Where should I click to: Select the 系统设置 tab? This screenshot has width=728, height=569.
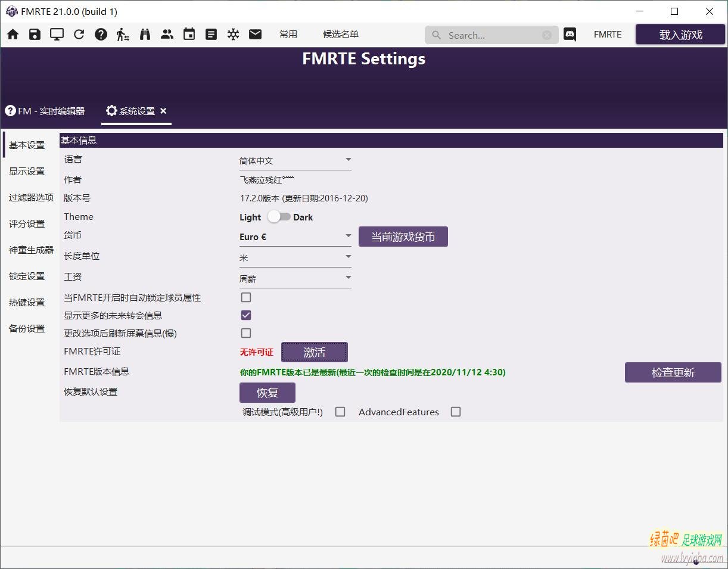136,111
